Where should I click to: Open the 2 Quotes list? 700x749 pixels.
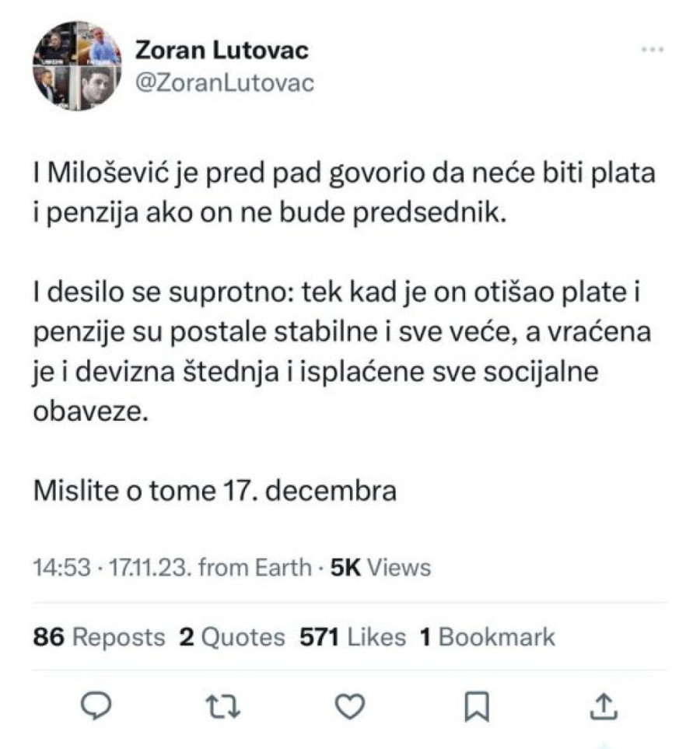233,638
